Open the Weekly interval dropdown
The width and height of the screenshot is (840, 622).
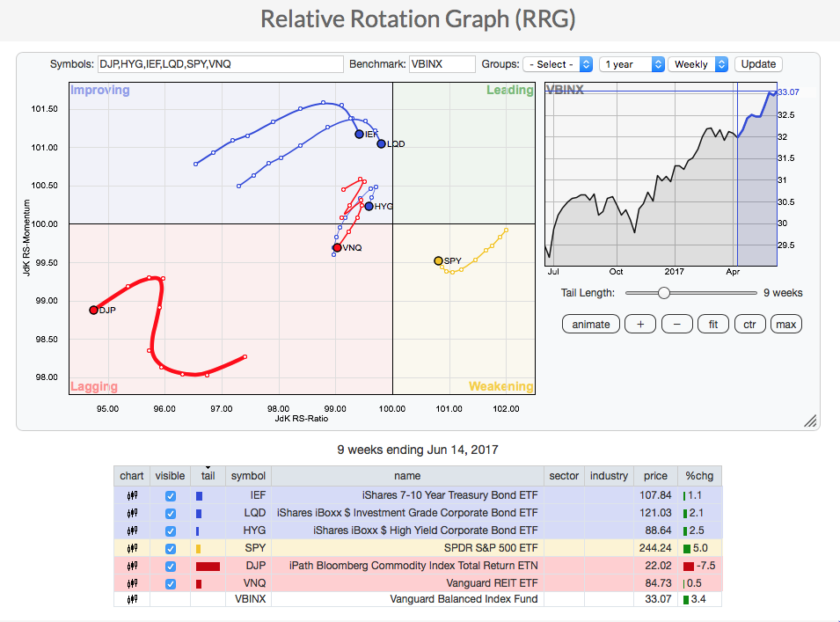pos(698,64)
